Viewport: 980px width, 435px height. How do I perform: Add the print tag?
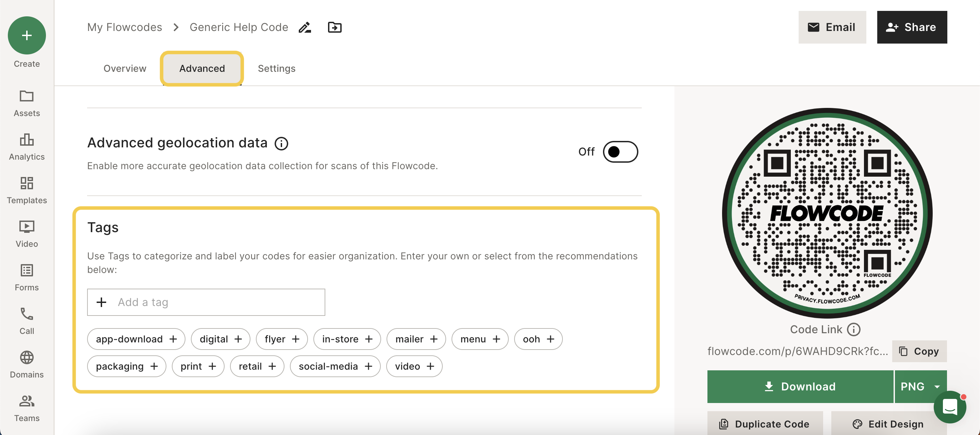pos(198,366)
